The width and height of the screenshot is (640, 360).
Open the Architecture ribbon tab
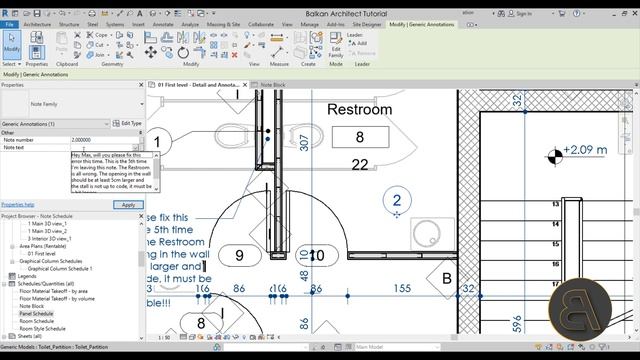click(x=37, y=24)
